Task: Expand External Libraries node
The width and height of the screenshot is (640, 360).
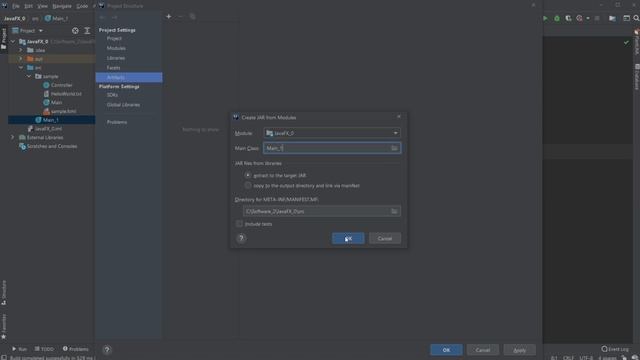Action: click(x=13, y=138)
